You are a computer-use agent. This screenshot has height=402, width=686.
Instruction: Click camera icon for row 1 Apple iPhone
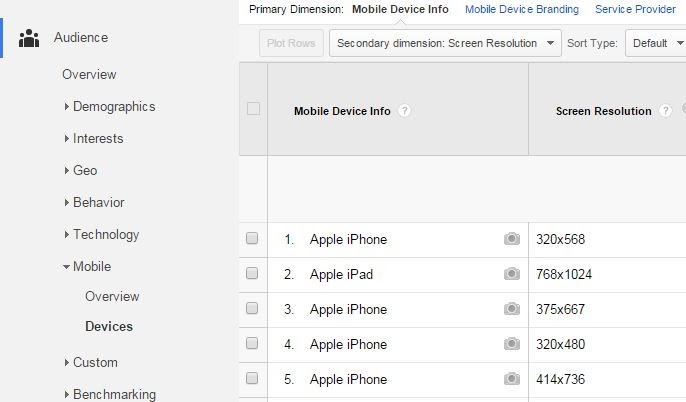pyautogui.click(x=511, y=239)
